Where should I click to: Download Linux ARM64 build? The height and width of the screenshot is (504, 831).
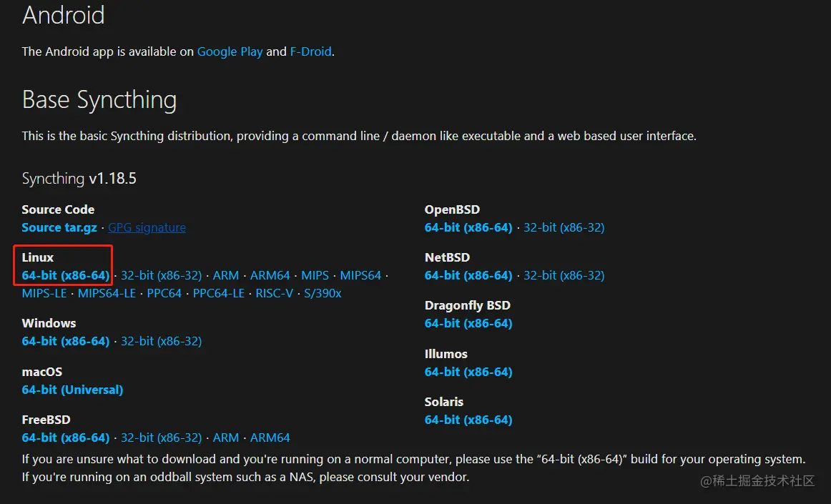pos(270,275)
